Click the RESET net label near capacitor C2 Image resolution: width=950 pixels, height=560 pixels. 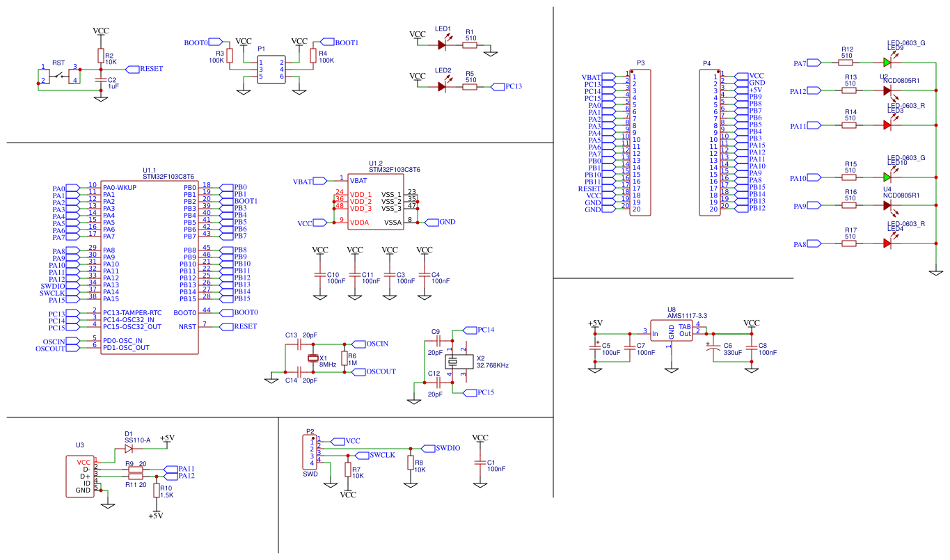144,69
